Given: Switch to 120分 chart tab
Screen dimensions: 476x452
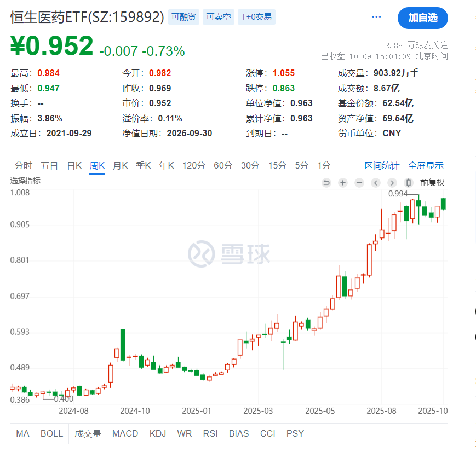Looking at the screenshot, I should tap(194, 166).
